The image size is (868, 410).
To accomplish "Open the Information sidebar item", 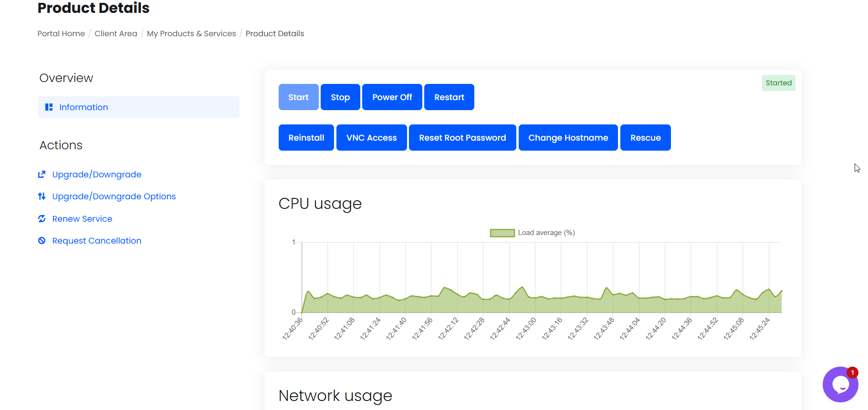I will pyautogui.click(x=139, y=107).
